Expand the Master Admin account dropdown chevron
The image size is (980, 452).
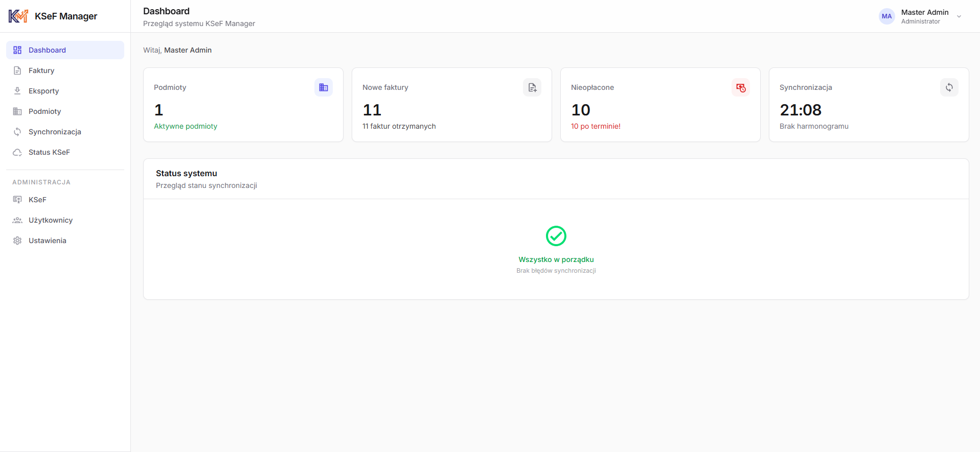[x=959, y=16]
